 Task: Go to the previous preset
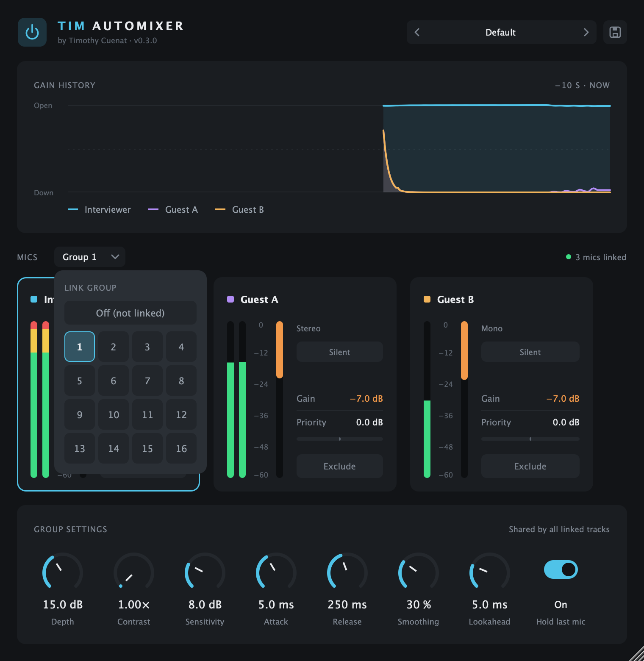click(x=417, y=32)
